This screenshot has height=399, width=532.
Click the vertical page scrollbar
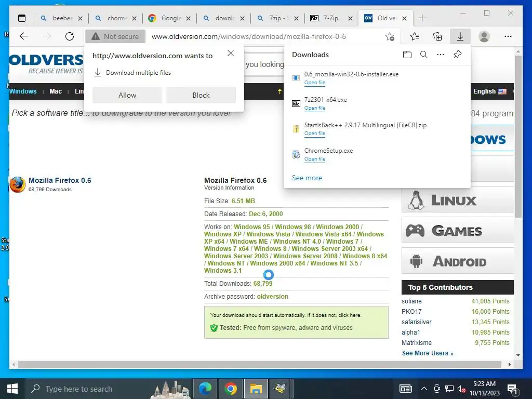click(518, 136)
